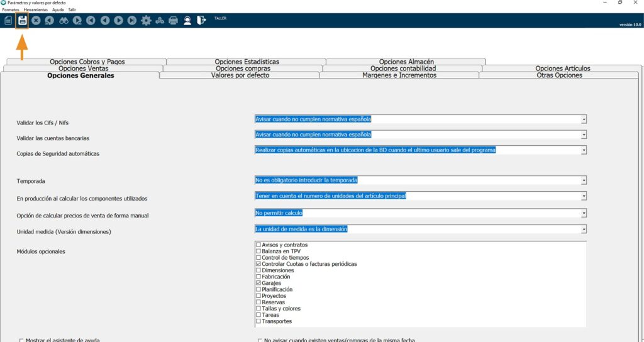
Task: Expand Copias de Seguridad automáticas dropdown
Action: [584, 150]
